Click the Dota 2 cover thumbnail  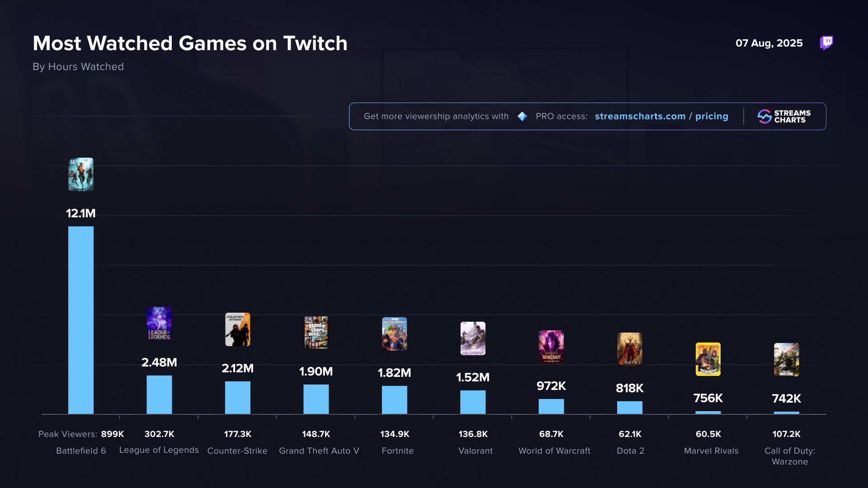(630, 349)
